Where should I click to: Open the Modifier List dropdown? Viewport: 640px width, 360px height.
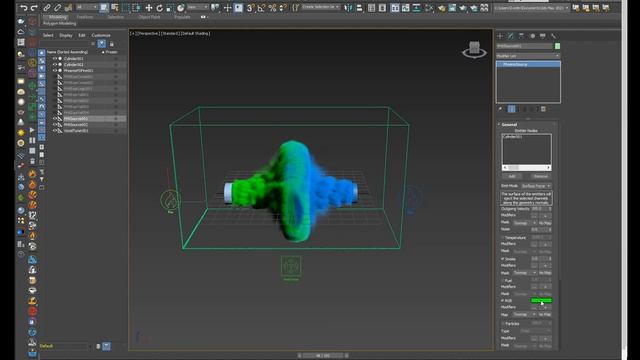[528, 56]
